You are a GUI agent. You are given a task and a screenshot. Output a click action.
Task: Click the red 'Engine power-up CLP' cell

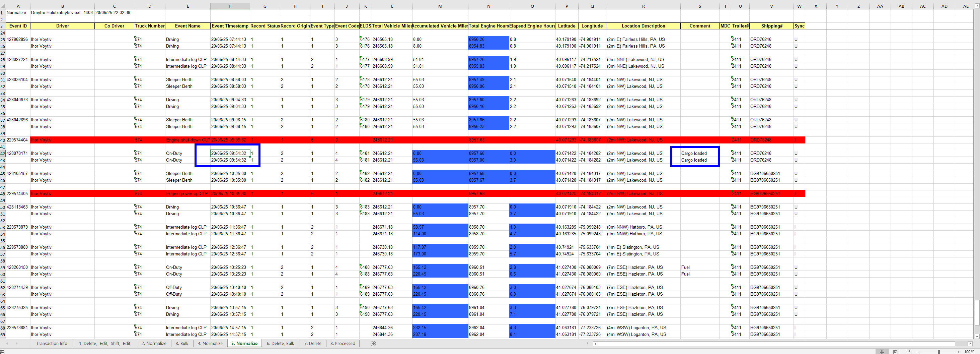click(187, 193)
